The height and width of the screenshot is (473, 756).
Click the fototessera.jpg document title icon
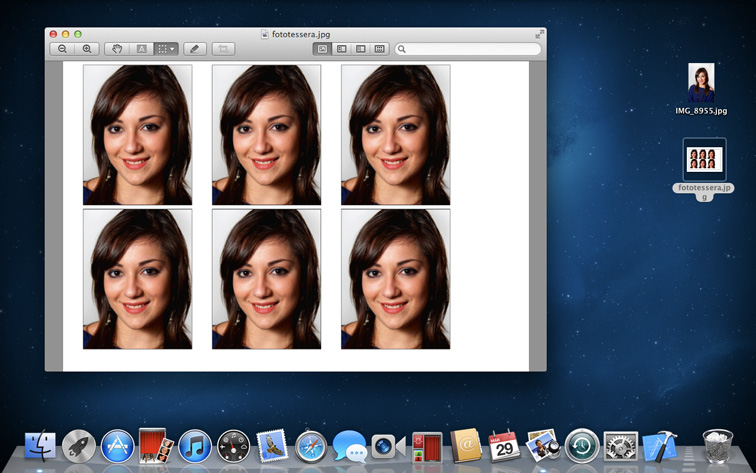coord(264,34)
